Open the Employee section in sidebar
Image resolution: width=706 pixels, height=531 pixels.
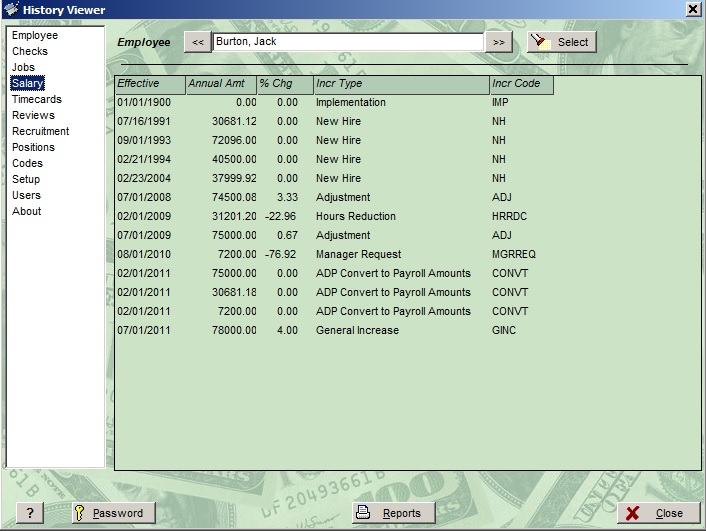[x=35, y=35]
